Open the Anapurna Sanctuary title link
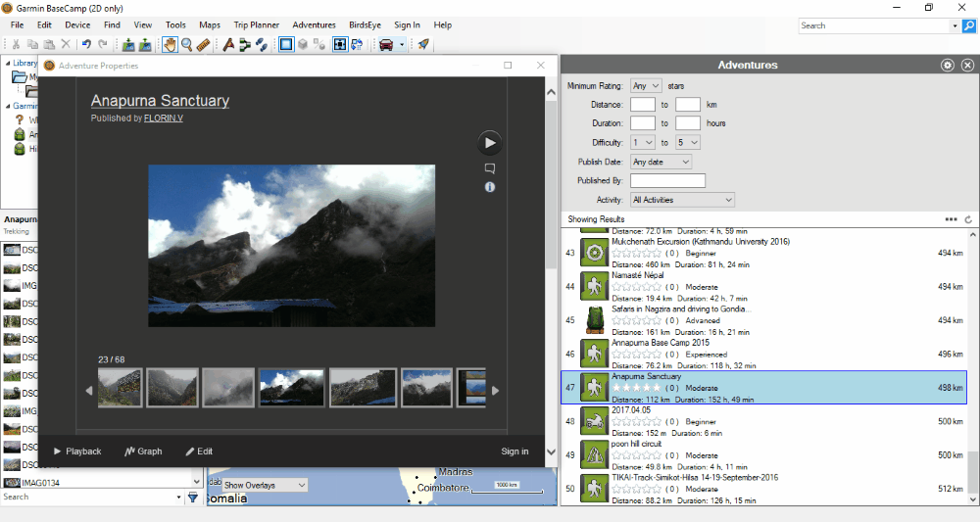This screenshot has height=522, width=980. pyautogui.click(x=160, y=101)
